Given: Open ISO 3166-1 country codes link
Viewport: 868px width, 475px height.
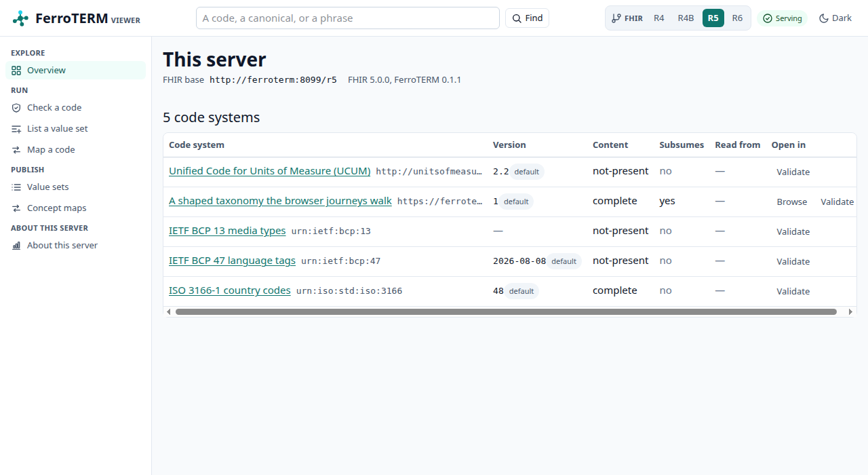Looking at the screenshot, I should tap(230, 290).
